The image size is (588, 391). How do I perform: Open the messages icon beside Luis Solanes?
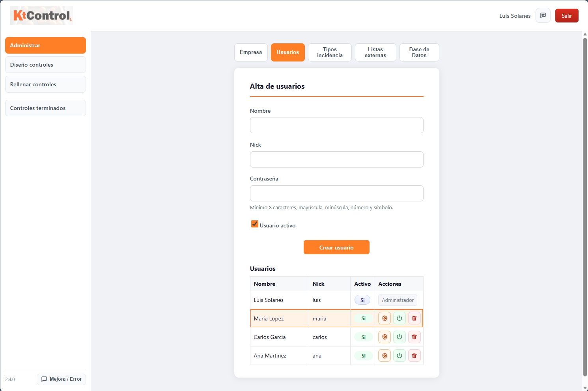(543, 16)
